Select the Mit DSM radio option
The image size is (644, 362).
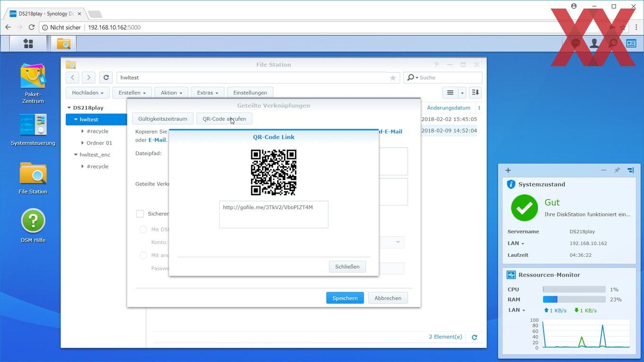tap(143, 230)
